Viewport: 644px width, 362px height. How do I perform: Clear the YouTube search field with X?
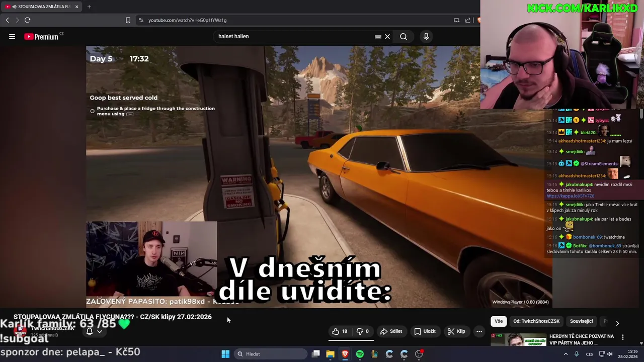[x=387, y=36]
